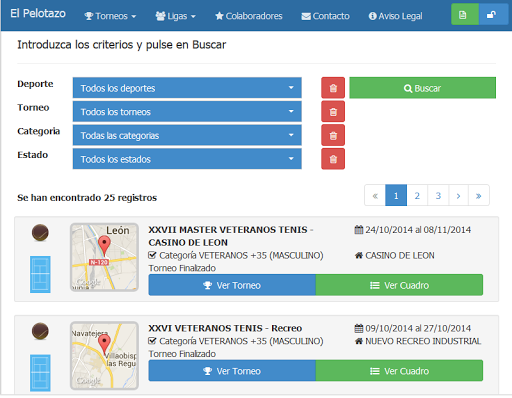Click the Categoría VETERANOS checkbox in first tournament

point(152,255)
